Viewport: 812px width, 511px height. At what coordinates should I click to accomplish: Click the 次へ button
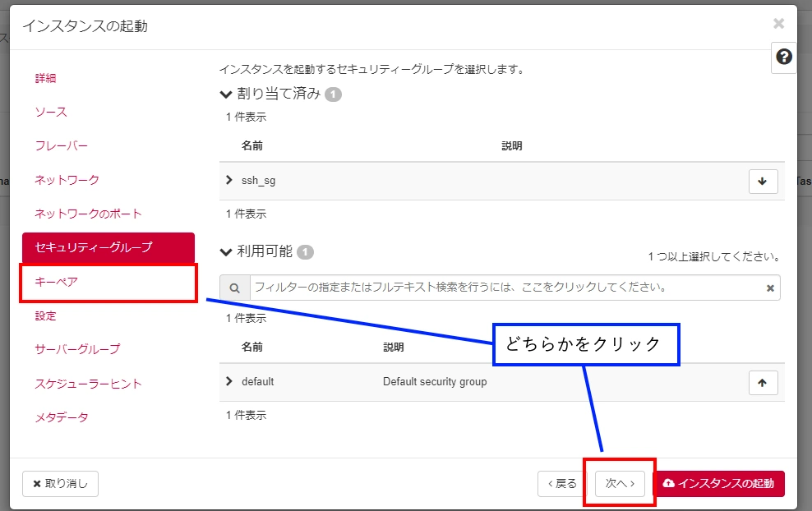620,484
